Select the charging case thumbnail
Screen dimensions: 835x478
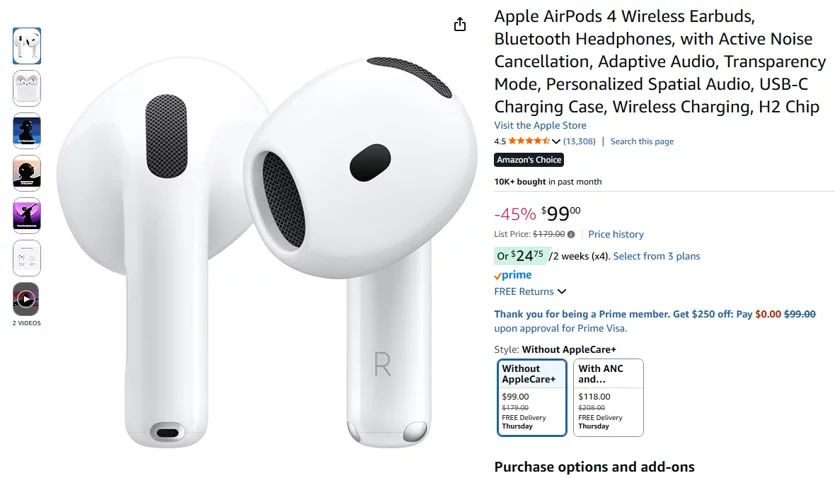point(27,88)
